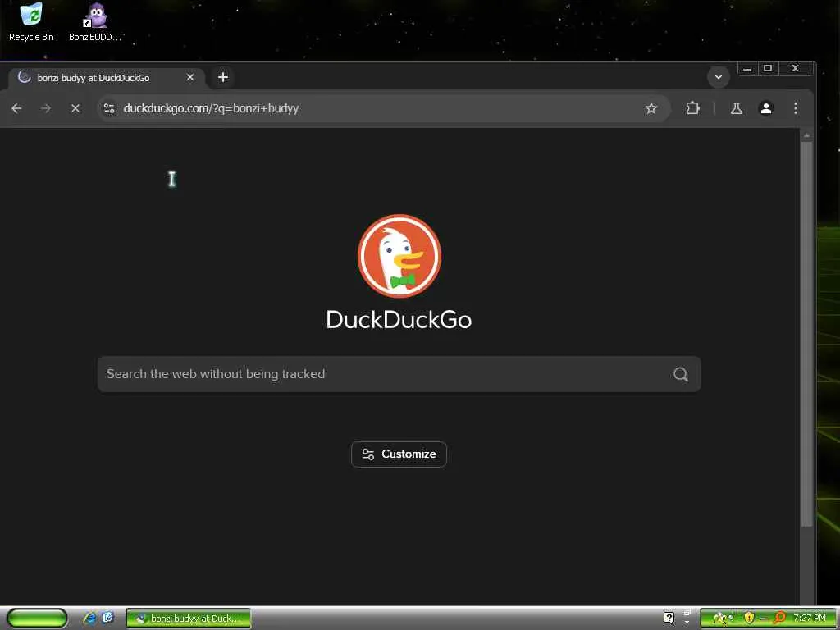Expand the tab search dropdown
The height and width of the screenshot is (630, 840).
coord(719,77)
